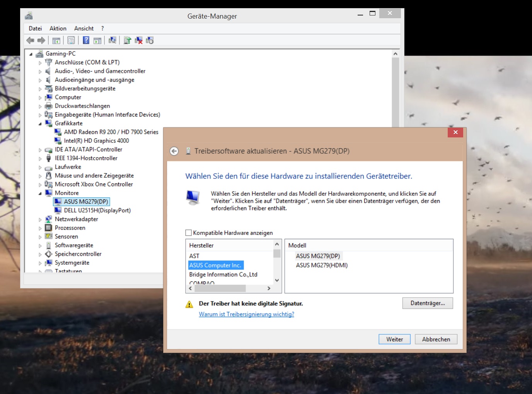
Task: Expand the Netzwerkadapter node arrow
Action: point(40,219)
